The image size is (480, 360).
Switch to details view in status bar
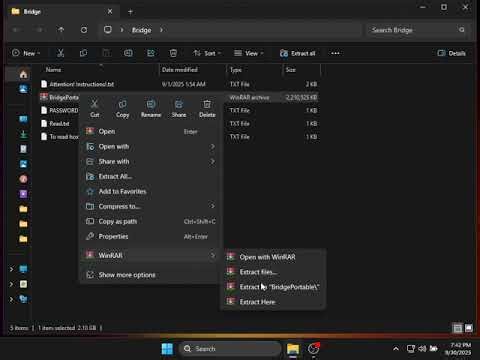[x=457, y=328]
